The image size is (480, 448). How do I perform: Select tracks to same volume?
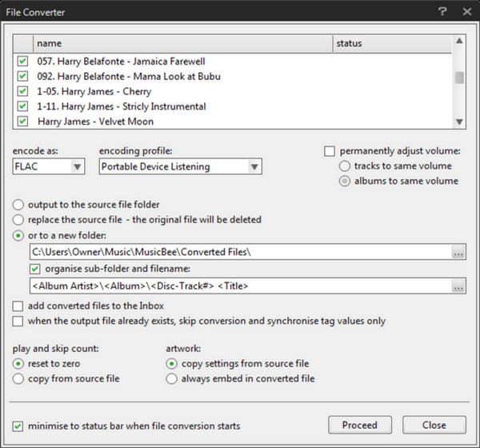[x=344, y=166]
